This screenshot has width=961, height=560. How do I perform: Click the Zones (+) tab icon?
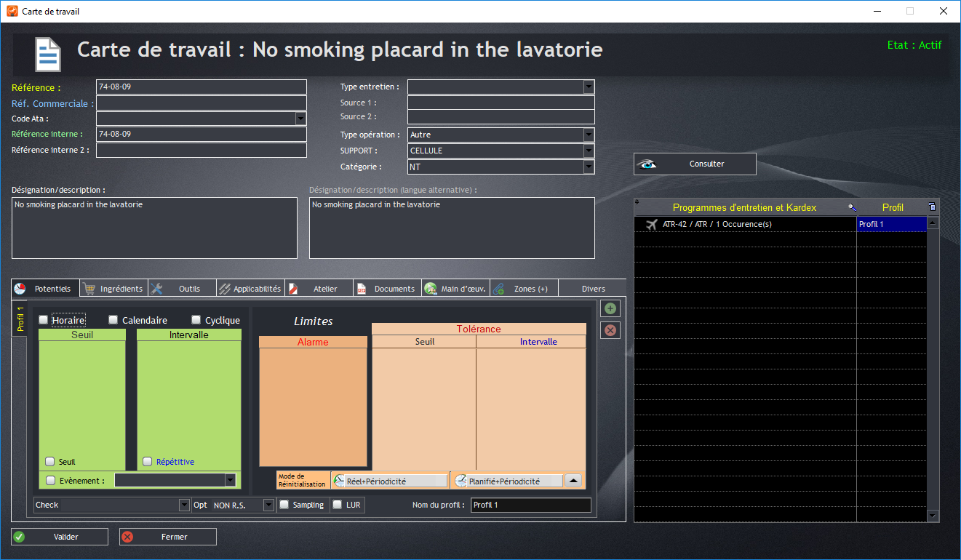point(498,289)
